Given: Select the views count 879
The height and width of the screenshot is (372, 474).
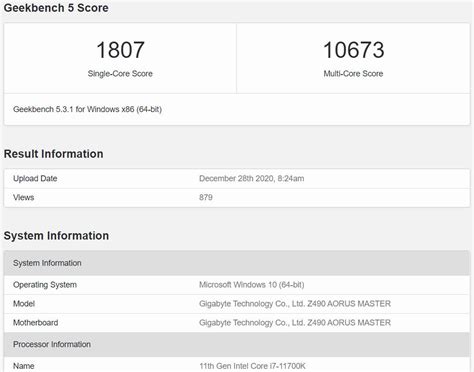Looking at the screenshot, I should click(206, 197).
